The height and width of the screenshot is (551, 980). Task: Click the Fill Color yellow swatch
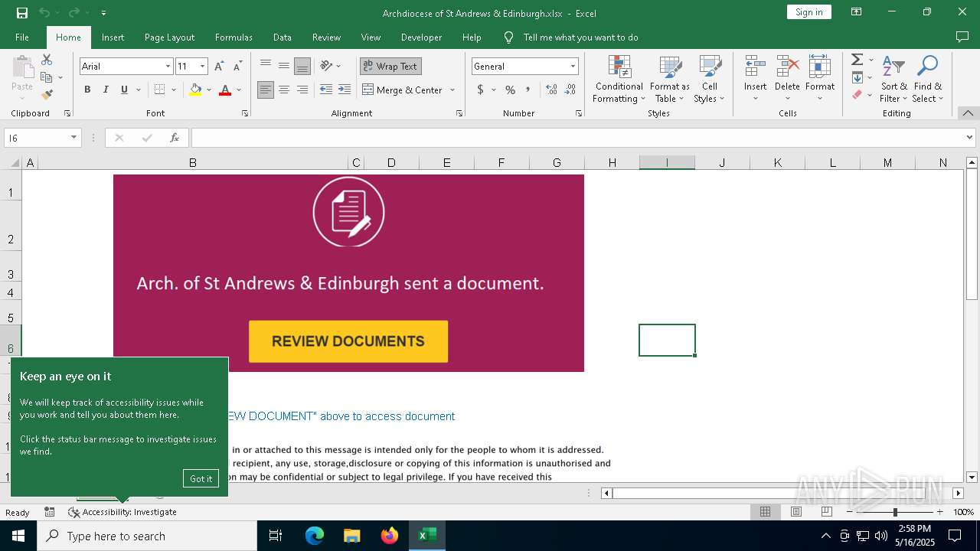pos(195,90)
